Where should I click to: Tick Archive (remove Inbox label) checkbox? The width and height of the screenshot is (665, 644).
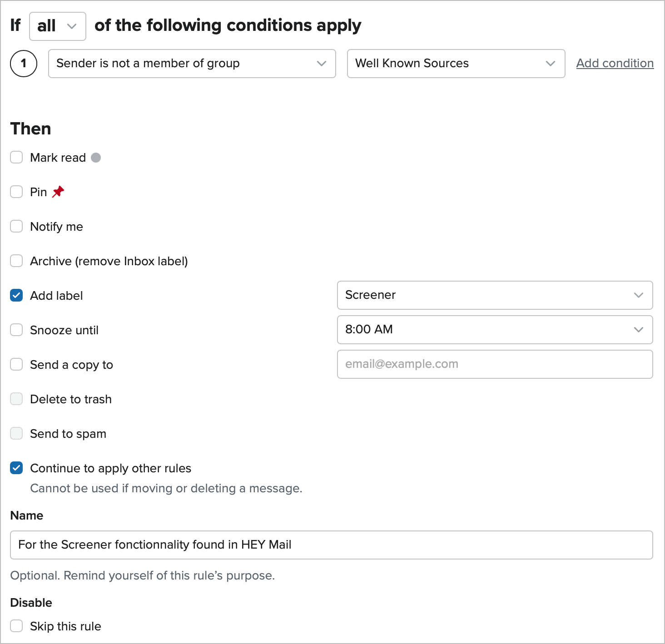click(17, 261)
